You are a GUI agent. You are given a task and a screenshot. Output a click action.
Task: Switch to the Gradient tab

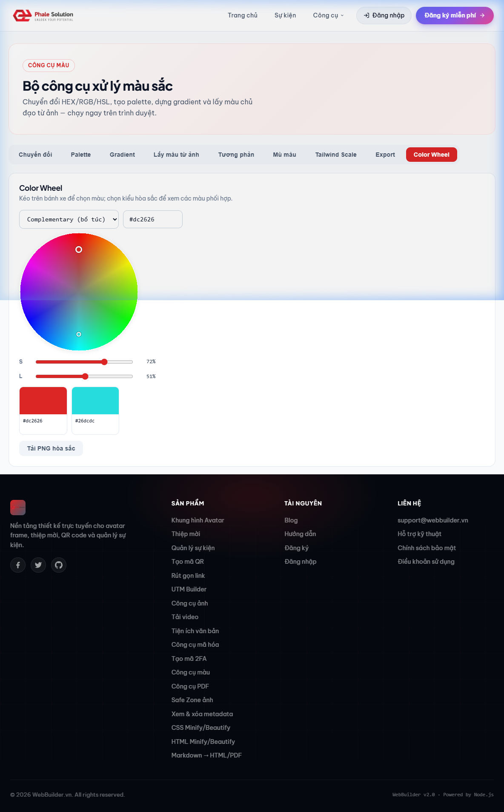pyautogui.click(x=122, y=155)
